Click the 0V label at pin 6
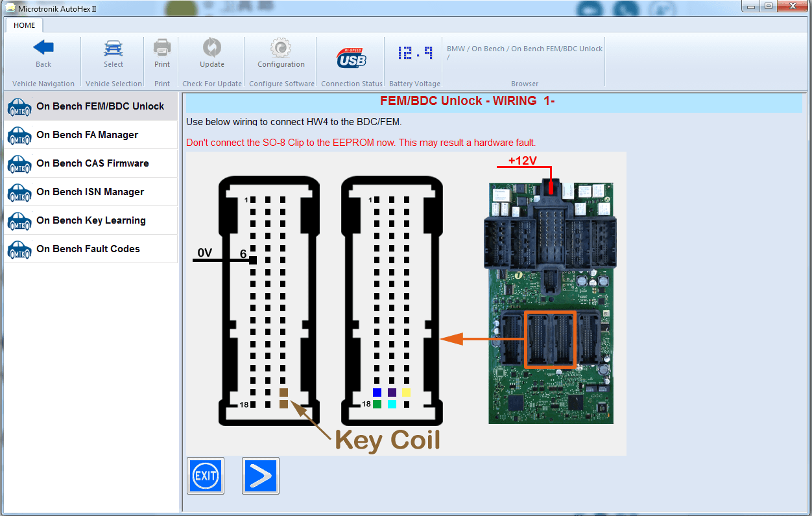 pyautogui.click(x=205, y=252)
